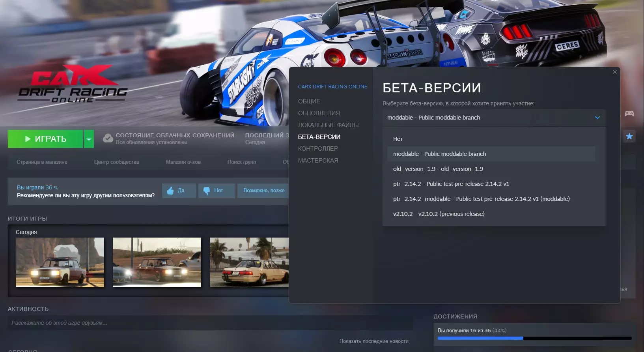
Task: Select ptr_2.14.2_moddable pre-release branch
Action: click(x=481, y=199)
